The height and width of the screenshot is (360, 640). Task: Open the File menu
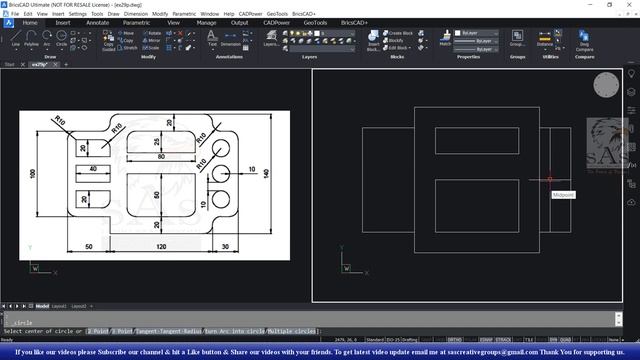pos(15,14)
